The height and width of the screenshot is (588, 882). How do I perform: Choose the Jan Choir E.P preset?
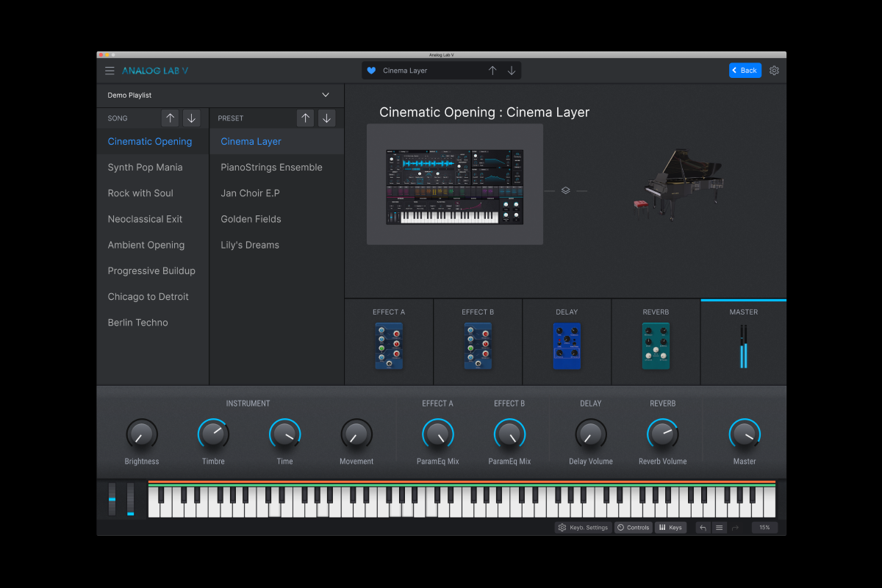277,193
